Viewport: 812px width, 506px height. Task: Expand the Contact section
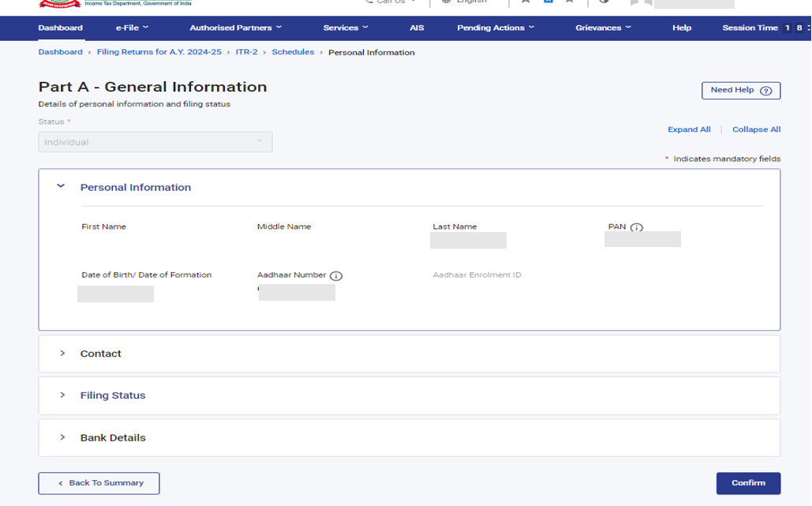tap(62, 354)
